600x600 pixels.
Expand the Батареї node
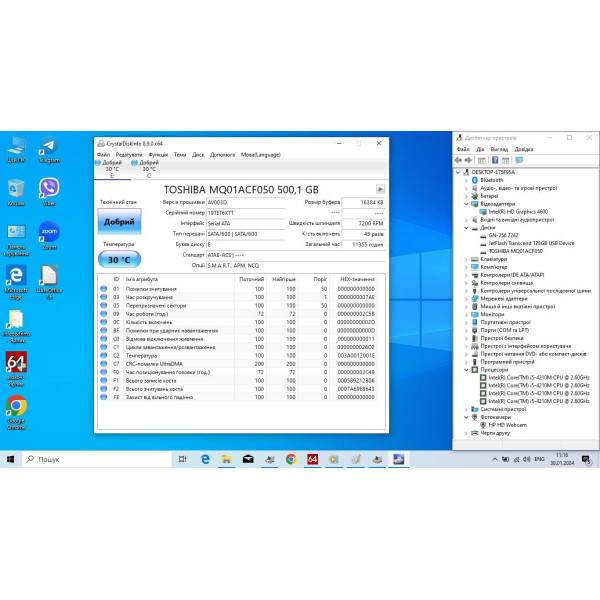(x=466, y=196)
